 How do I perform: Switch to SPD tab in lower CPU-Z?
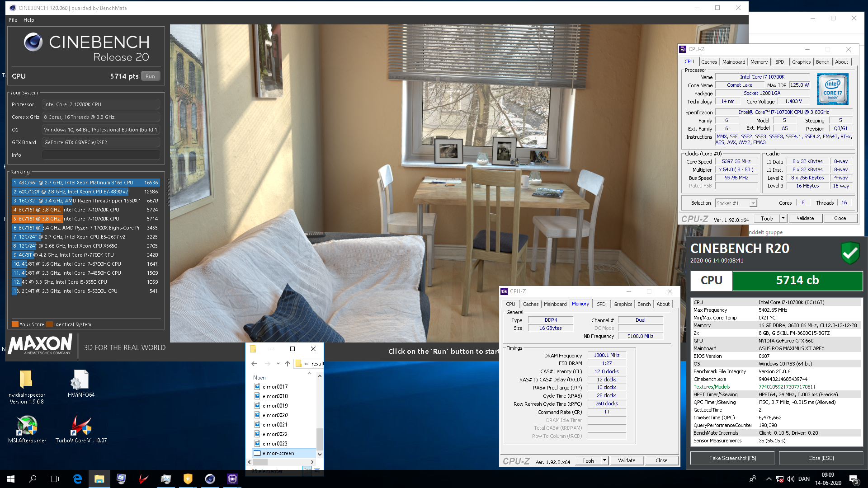point(601,304)
